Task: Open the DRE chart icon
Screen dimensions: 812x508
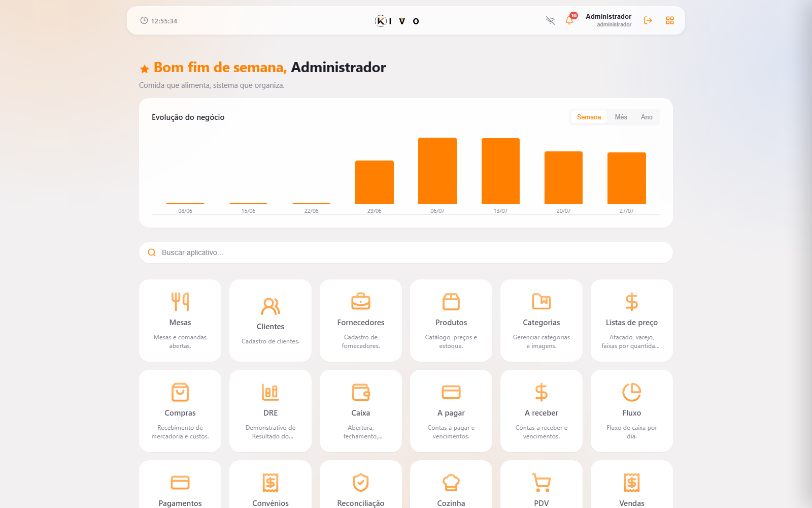Action: click(270, 392)
